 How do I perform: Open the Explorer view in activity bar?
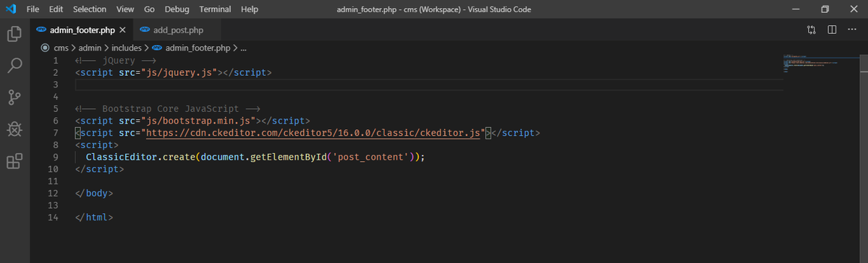(14, 34)
